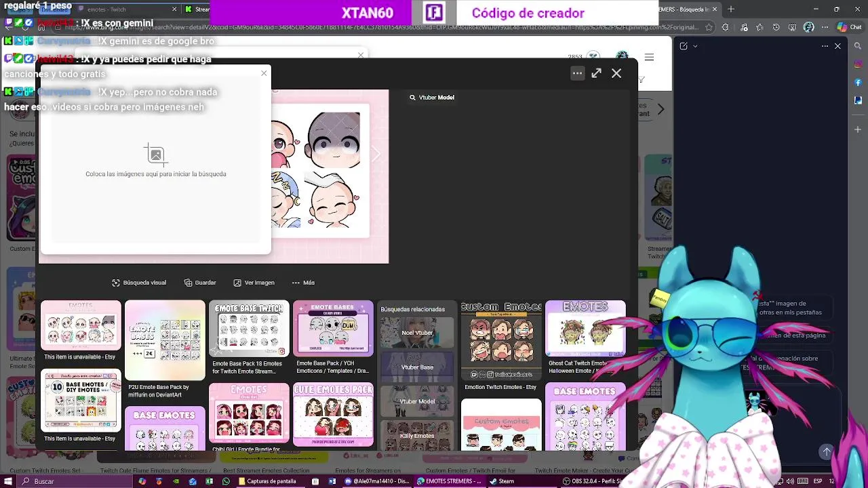Open a new browser tab
This screenshot has height=488, width=868.
[x=731, y=9]
